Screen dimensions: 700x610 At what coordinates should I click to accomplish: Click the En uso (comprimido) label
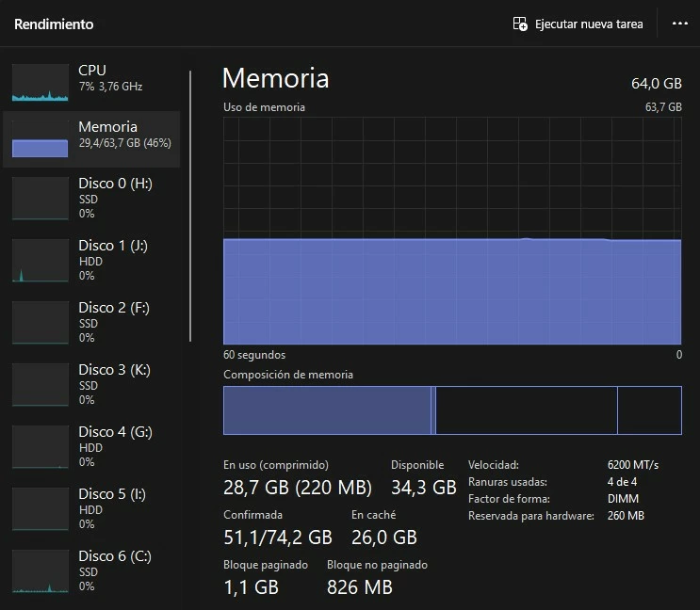[276, 465]
